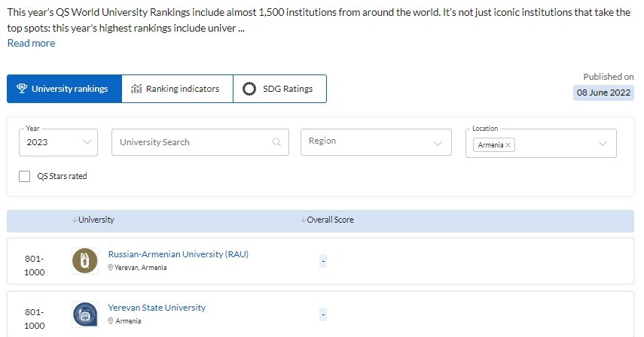Click rank 801-1000 for Russian-Armenian University
Screen dimensions: 644x337
34,266
